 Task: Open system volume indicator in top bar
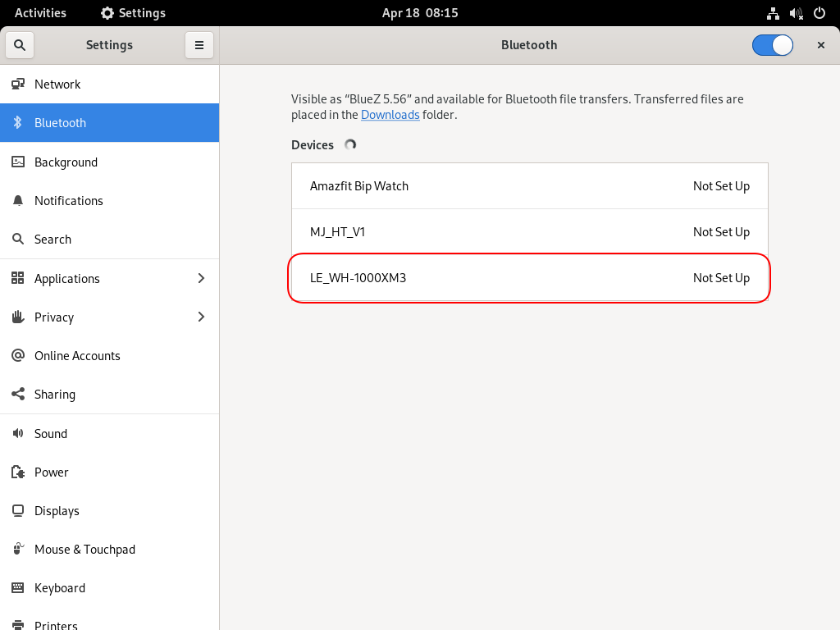point(796,13)
